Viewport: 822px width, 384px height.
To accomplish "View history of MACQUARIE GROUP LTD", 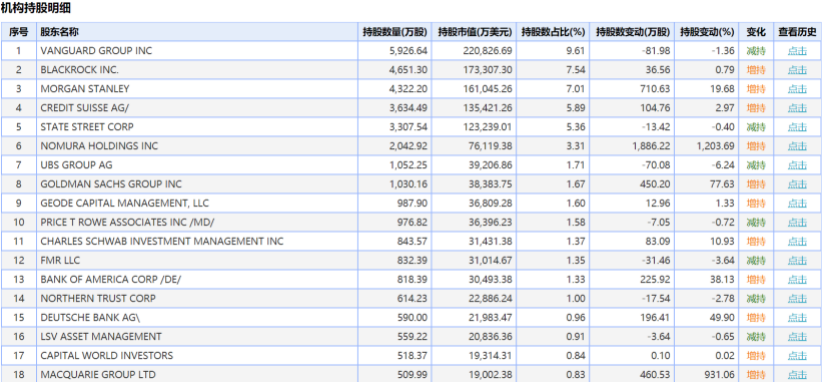I will (797, 375).
